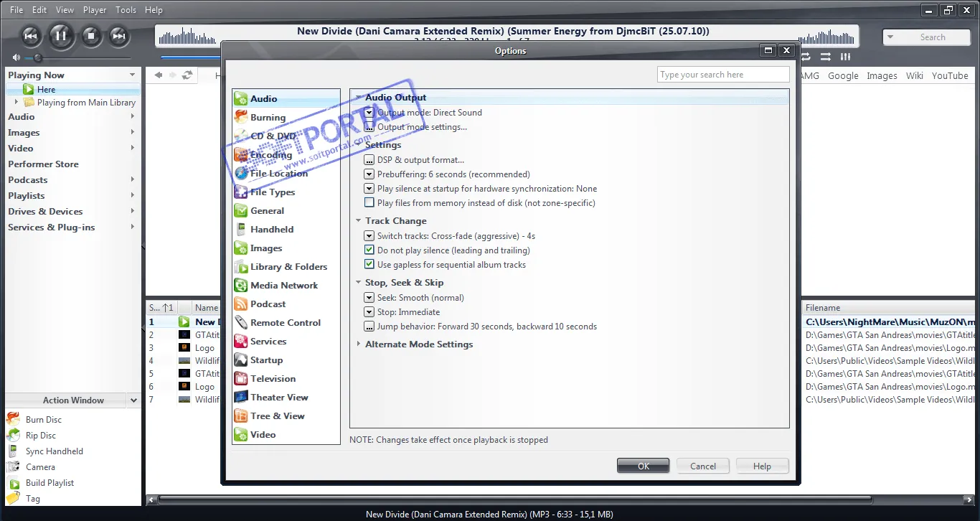Select Tree & View options category
This screenshot has width=980, height=521.
pos(286,416)
